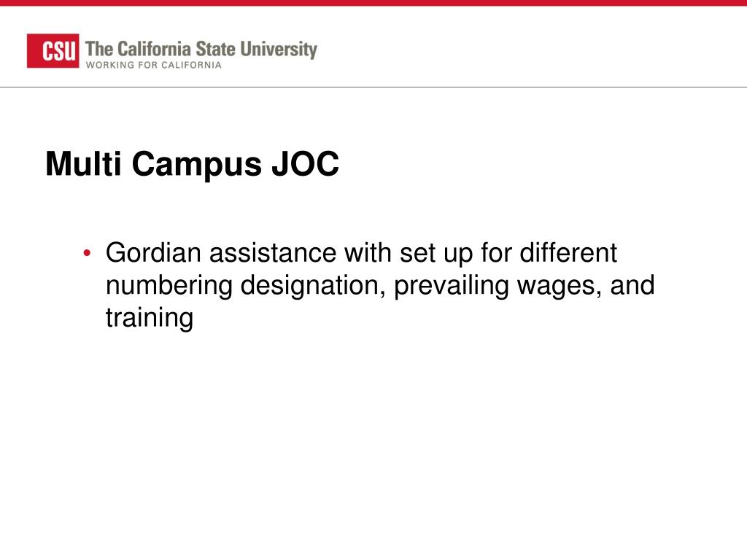The image size is (747, 560).
Task: Click the red CSU logo box
Action: tap(53, 50)
